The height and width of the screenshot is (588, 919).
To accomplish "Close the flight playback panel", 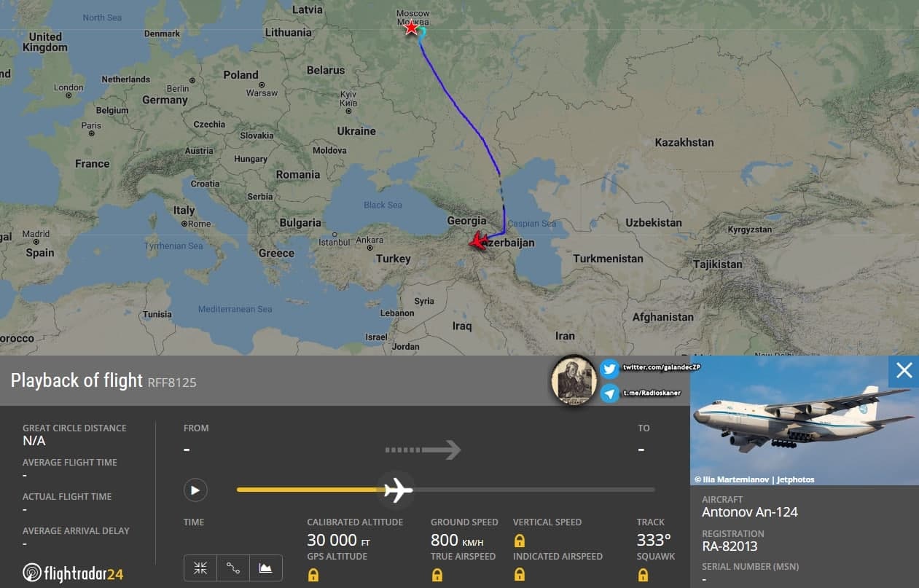I will pos(904,371).
